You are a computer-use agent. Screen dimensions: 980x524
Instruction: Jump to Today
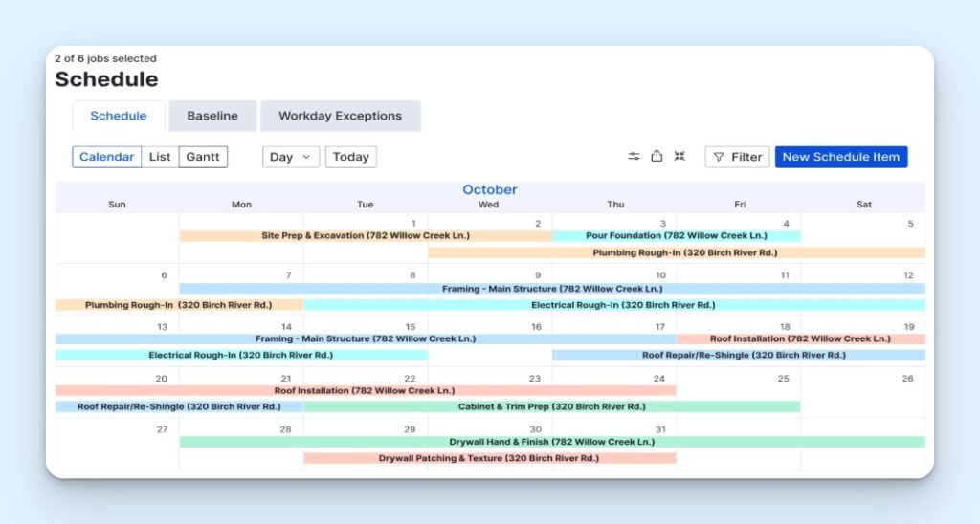tap(350, 157)
